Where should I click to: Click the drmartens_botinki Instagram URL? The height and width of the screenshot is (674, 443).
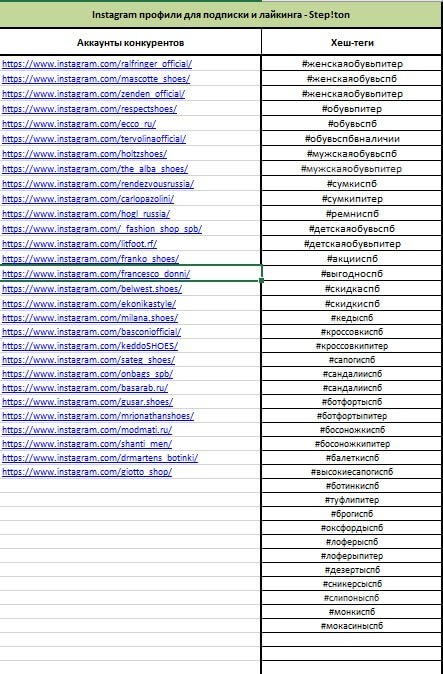coord(100,458)
